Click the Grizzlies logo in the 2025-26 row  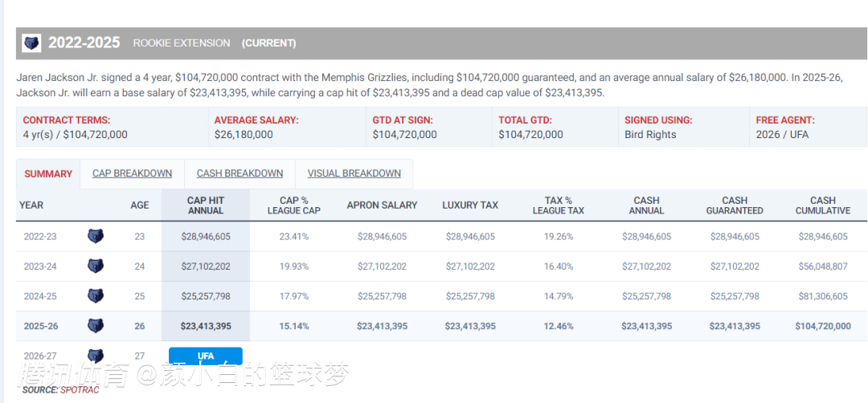(96, 326)
